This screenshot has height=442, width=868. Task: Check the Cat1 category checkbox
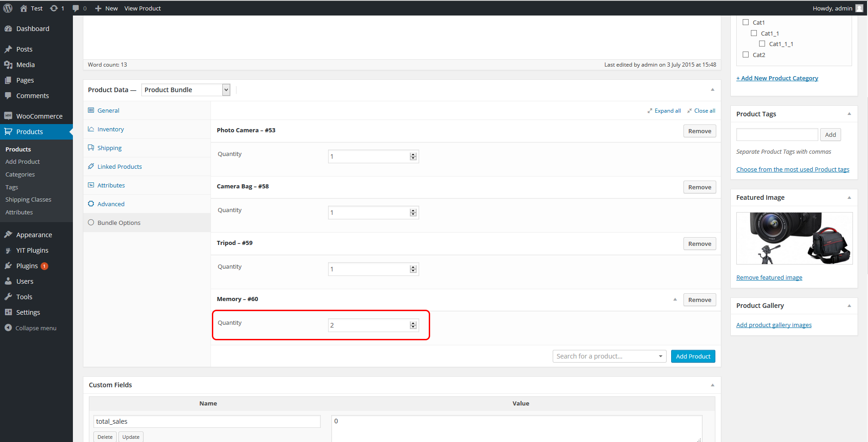[x=746, y=22]
